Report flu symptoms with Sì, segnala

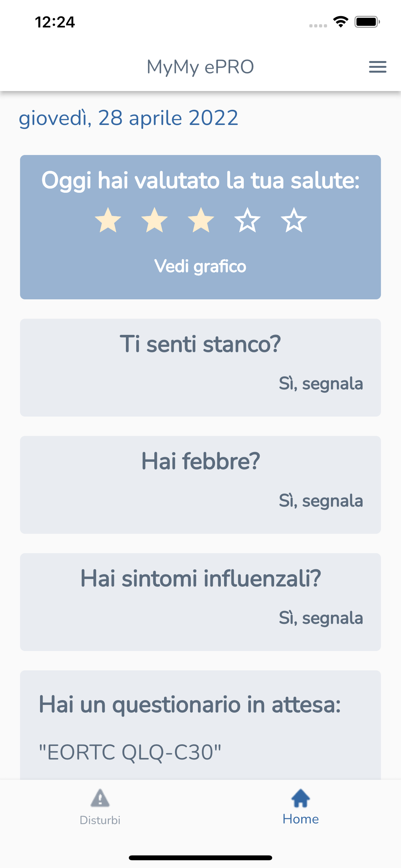click(x=321, y=618)
